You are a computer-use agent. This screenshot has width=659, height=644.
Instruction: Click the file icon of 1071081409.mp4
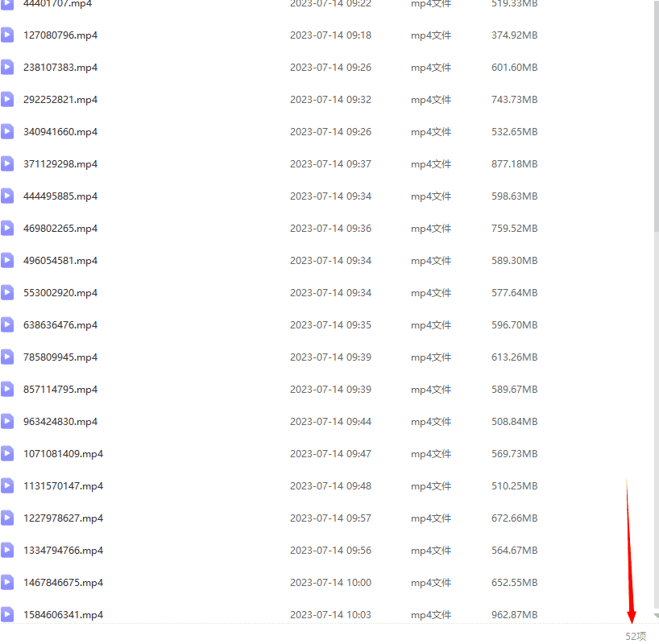click(x=7, y=453)
